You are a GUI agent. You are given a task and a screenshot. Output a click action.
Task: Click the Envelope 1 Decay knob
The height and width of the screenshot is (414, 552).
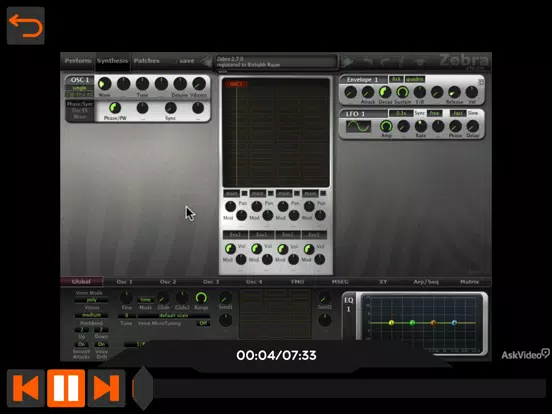point(385,92)
